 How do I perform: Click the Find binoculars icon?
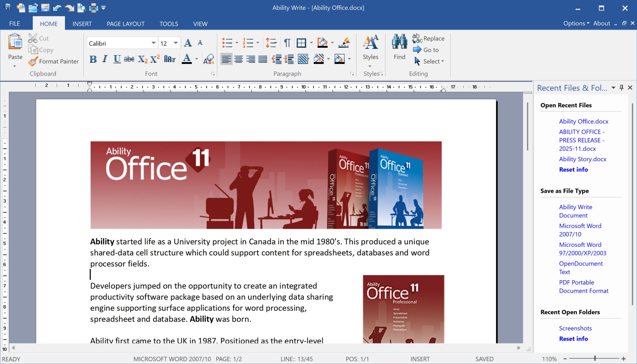pos(399,42)
